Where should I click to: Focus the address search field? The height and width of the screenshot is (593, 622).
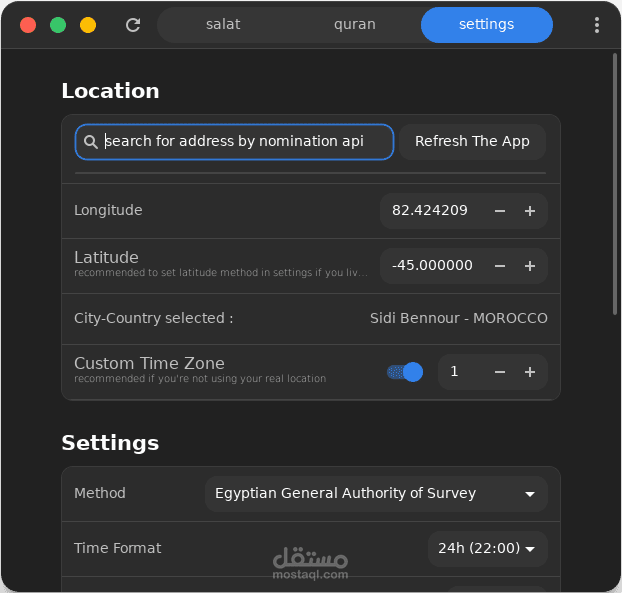click(245, 142)
